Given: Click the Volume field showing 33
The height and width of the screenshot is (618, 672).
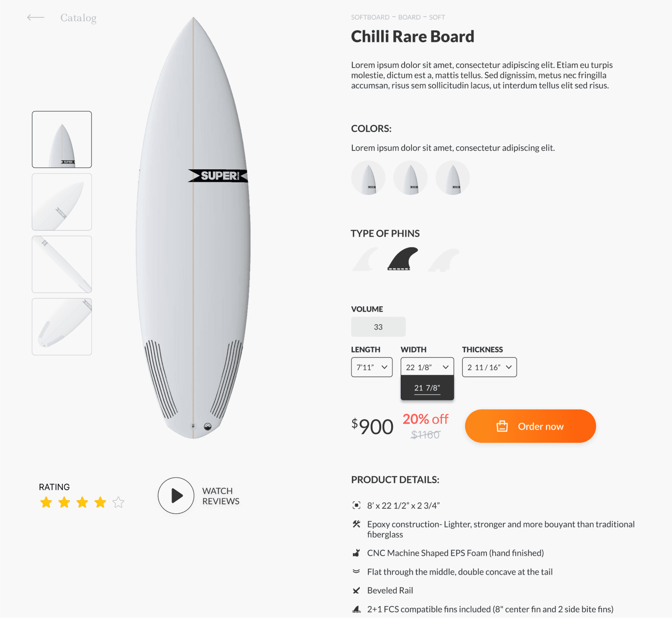Looking at the screenshot, I should pos(378,327).
